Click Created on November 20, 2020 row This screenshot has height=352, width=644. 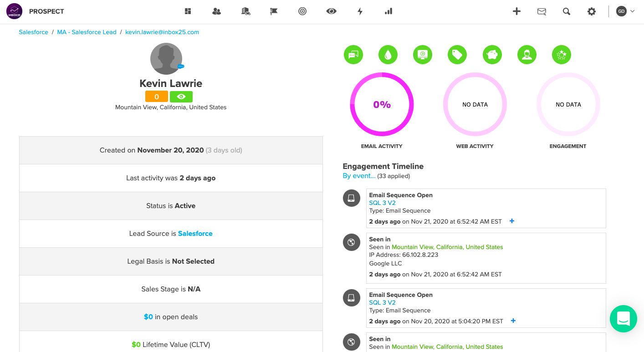tap(171, 150)
